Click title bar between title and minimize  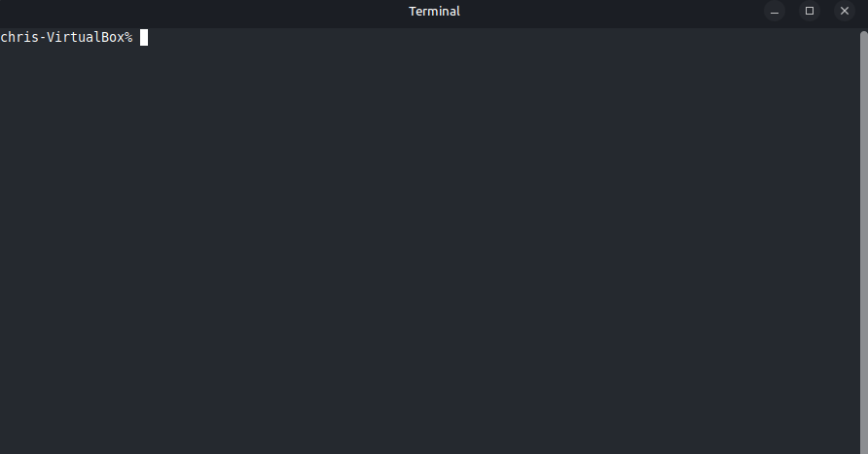click(x=612, y=11)
